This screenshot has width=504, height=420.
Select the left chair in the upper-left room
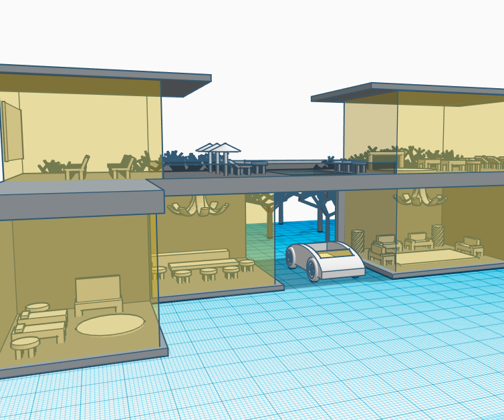77,168
